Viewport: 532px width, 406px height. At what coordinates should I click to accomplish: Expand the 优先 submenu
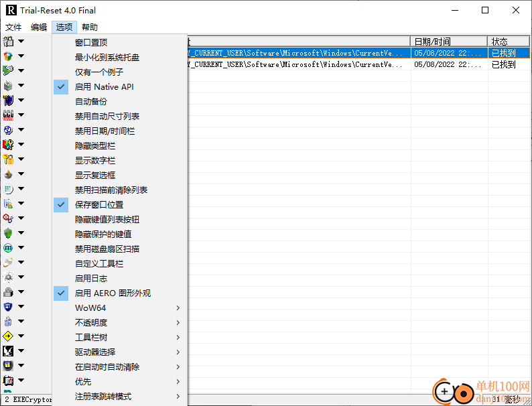point(120,382)
